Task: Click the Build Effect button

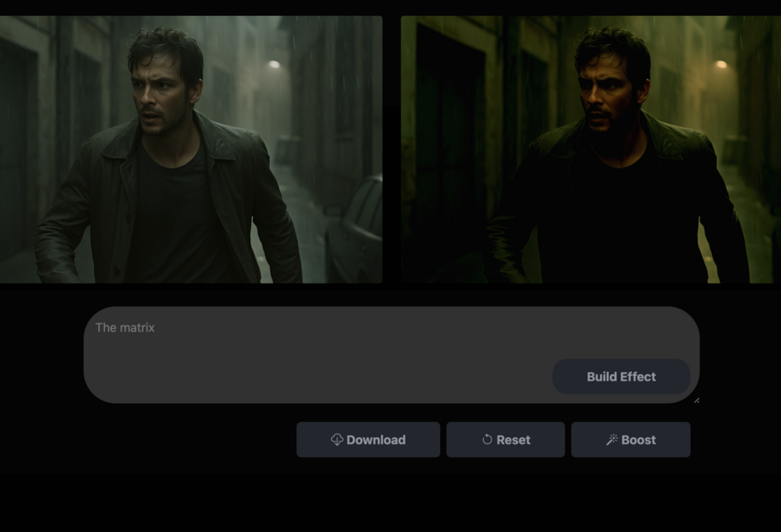Action: pyautogui.click(x=621, y=377)
